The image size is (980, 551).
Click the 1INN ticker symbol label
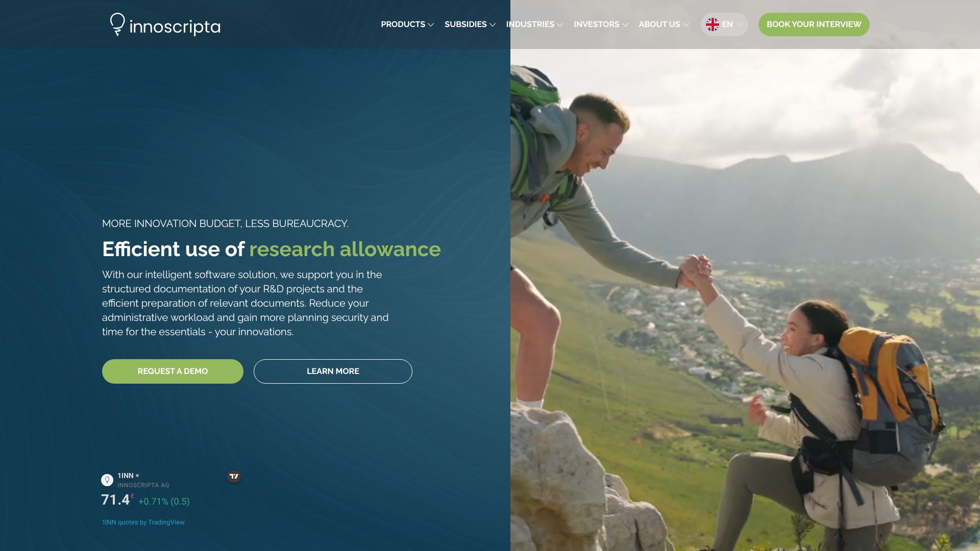(x=126, y=475)
